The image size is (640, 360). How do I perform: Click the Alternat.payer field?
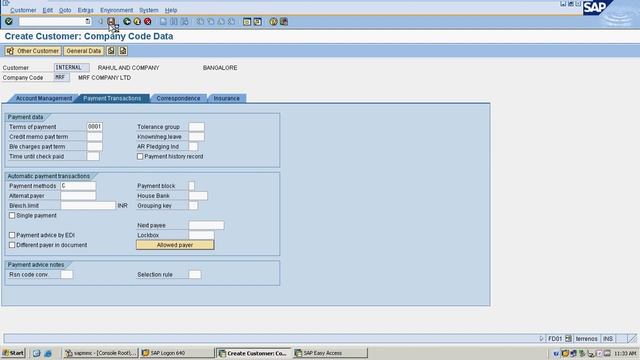pyautogui.click(x=78, y=196)
